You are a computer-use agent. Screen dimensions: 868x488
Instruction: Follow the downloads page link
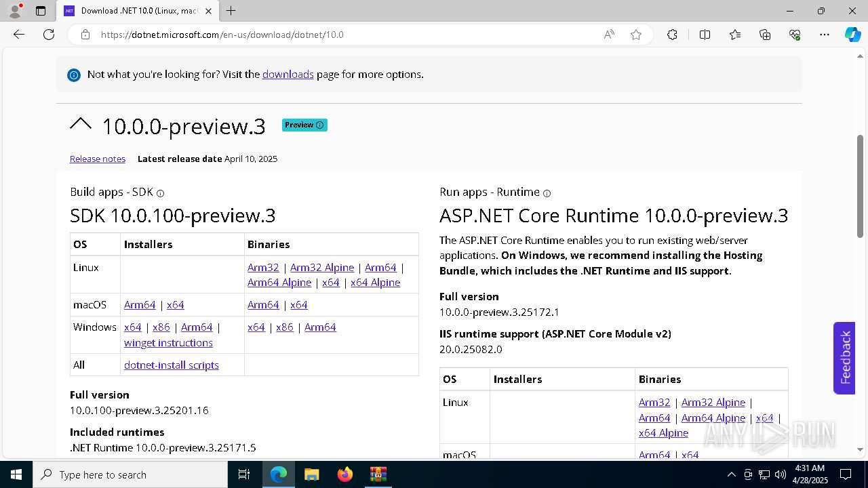pos(288,75)
